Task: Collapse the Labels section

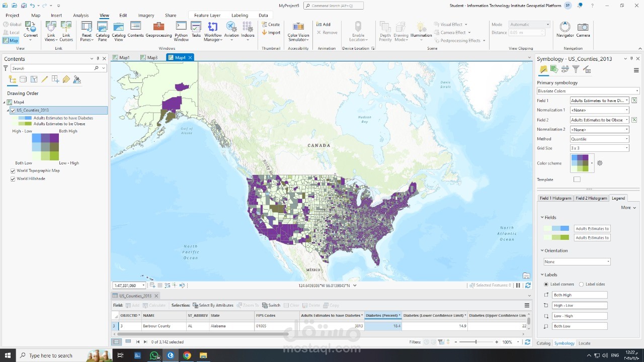Action: point(542,275)
